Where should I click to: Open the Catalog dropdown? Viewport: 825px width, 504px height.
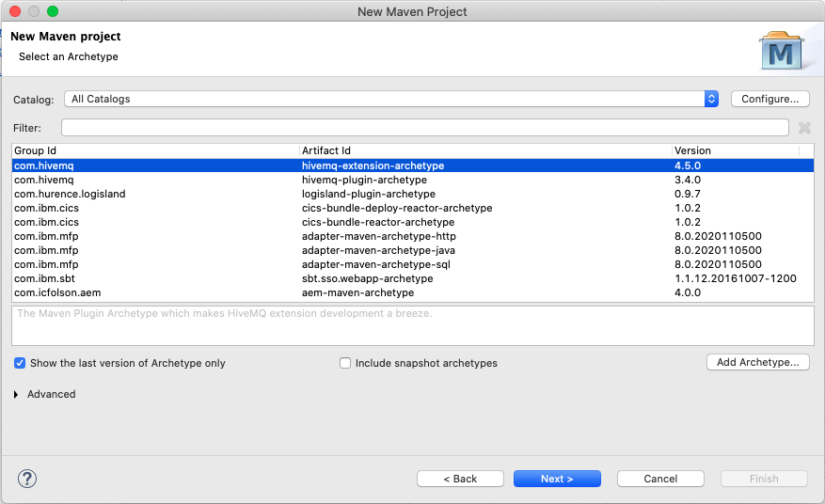coord(711,99)
